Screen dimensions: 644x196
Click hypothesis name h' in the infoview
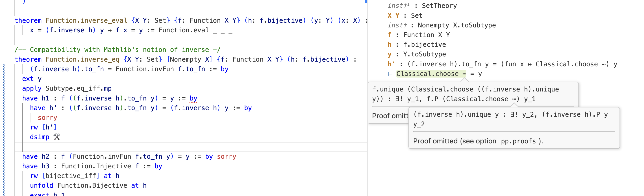[x=391, y=64]
